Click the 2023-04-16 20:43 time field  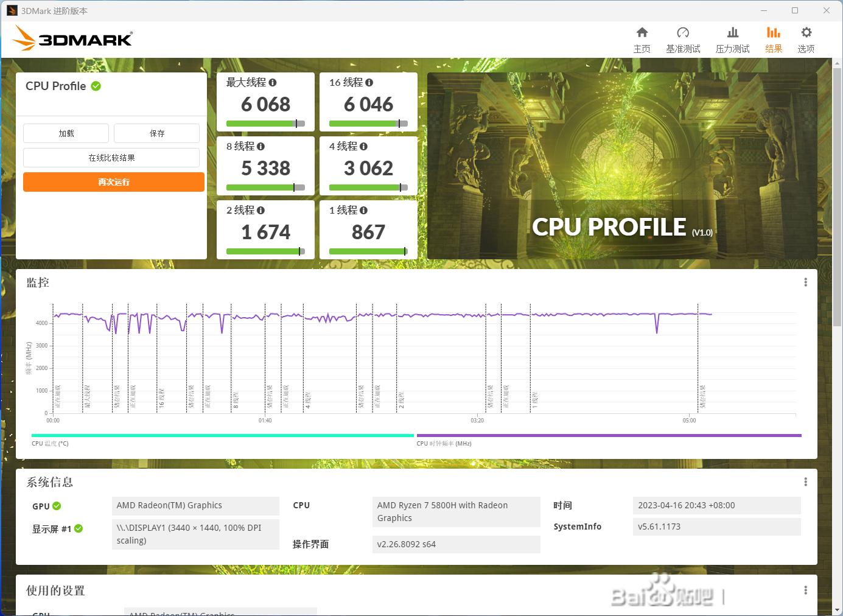coord(716,506)
